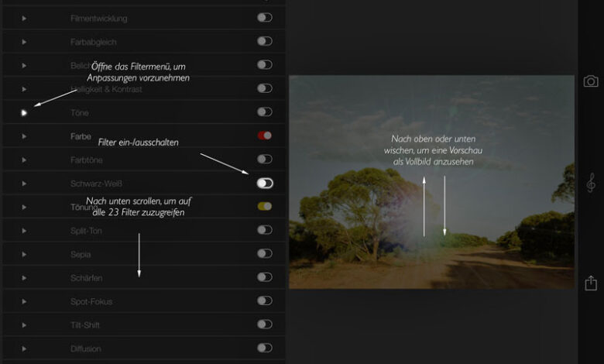Select the Tilt-Shift filter label

(85, 325)
